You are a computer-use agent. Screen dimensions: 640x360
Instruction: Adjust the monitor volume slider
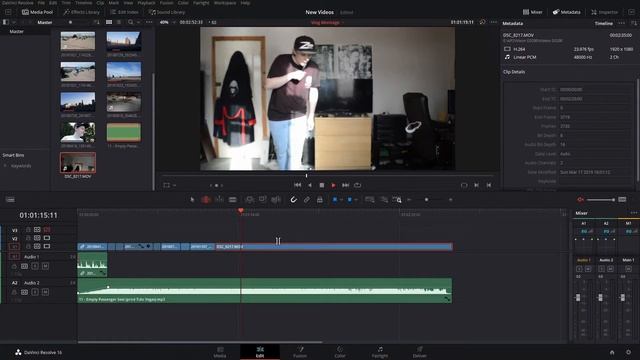601,200
